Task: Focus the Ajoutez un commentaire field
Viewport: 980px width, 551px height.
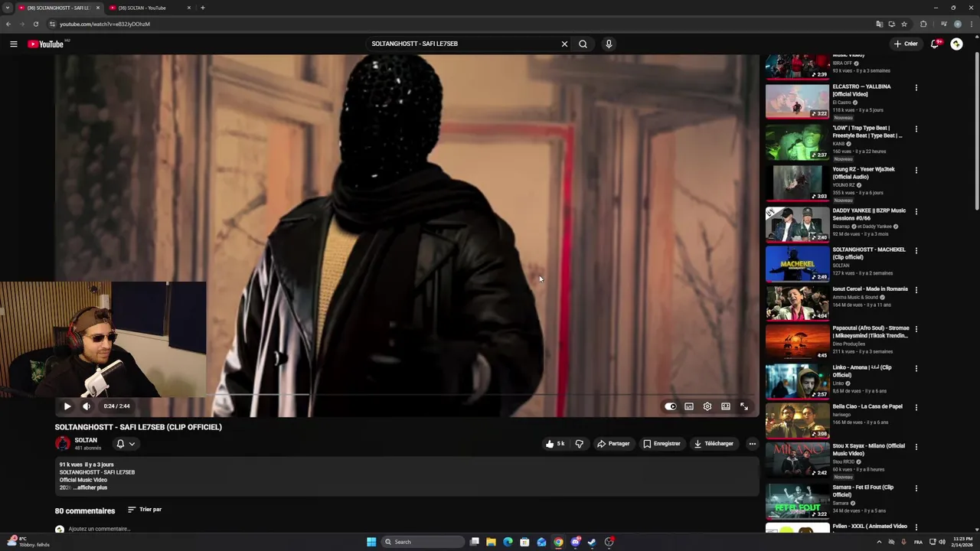Action: click(100, 529)
